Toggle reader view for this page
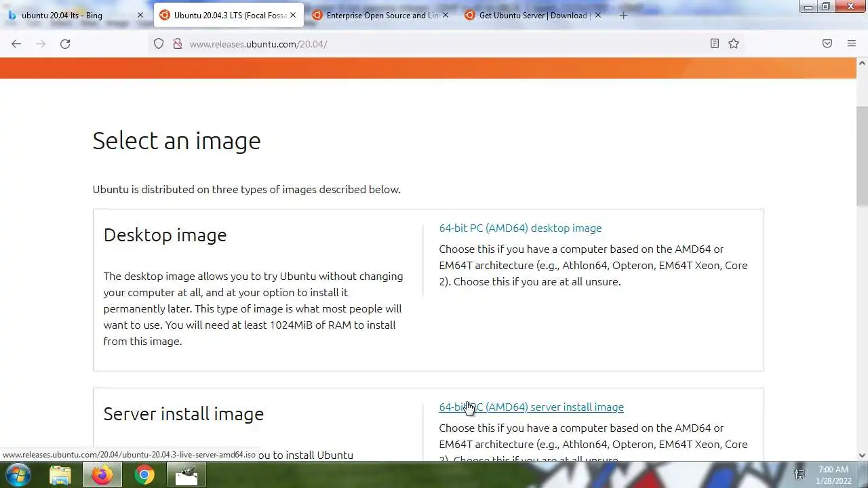 (714, 43)
